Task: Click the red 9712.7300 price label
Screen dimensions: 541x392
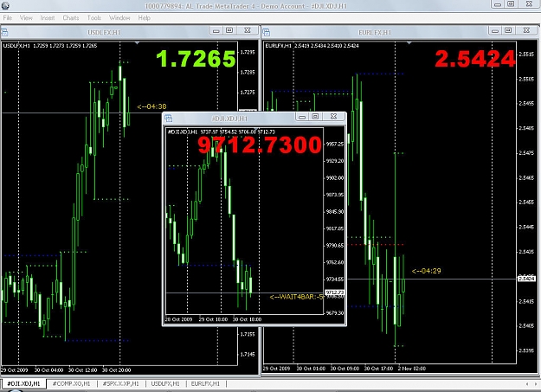Action: [260, 145]
